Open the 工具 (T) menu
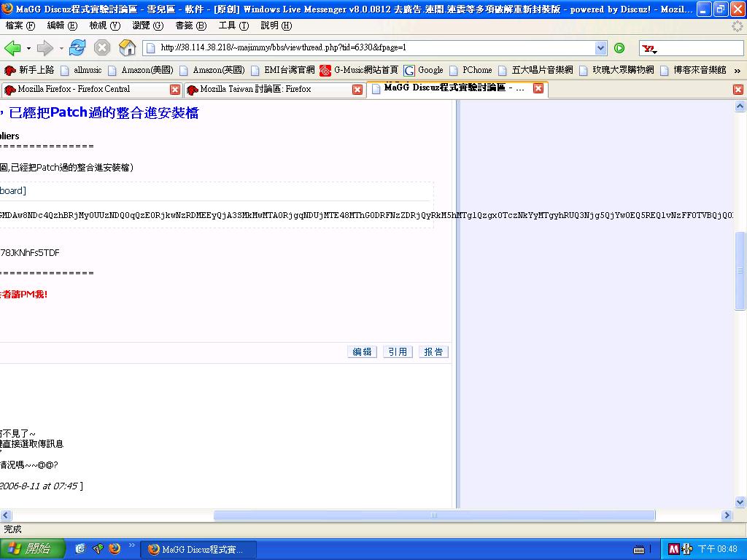Image resolution: width=747 pixels, height=560 pixels. [x=233, y=26]
